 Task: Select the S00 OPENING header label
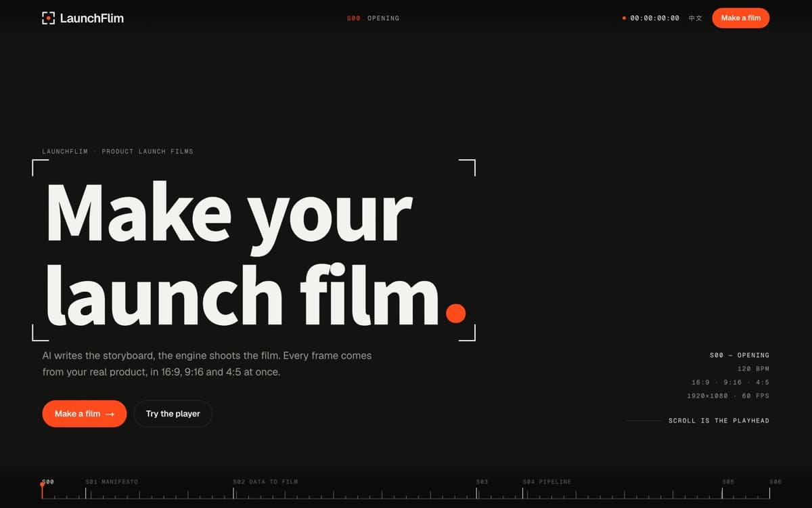click(x=373, y=18)
